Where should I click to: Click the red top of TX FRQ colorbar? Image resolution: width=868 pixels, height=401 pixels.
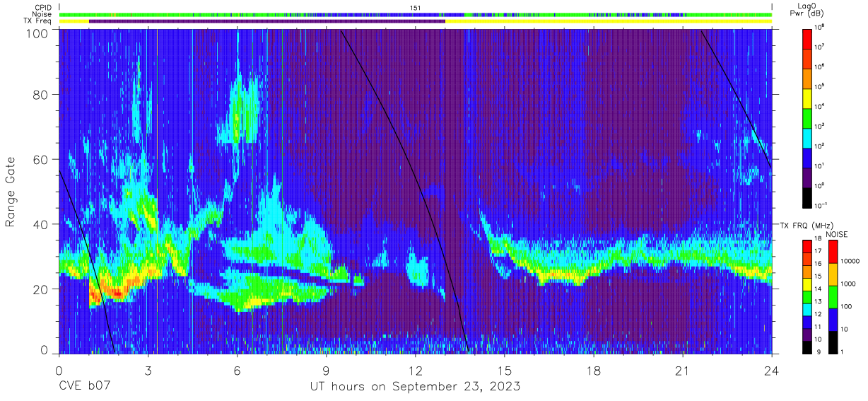point(807,246)
